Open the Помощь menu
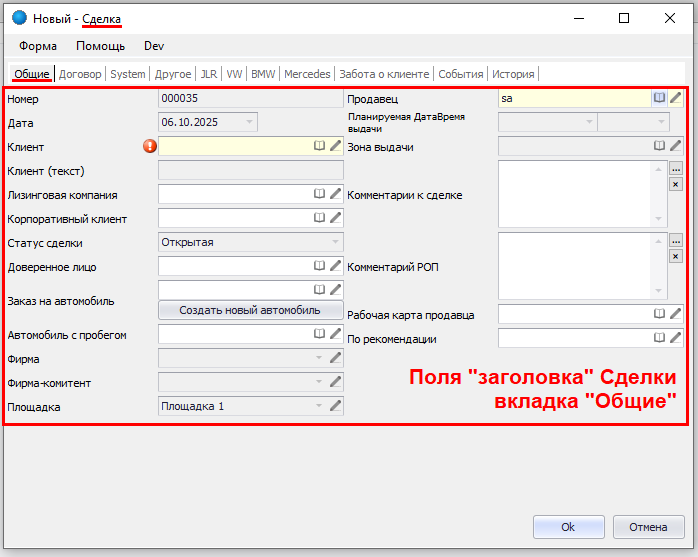Screen dimensions: 698x557 click(101, 46)
